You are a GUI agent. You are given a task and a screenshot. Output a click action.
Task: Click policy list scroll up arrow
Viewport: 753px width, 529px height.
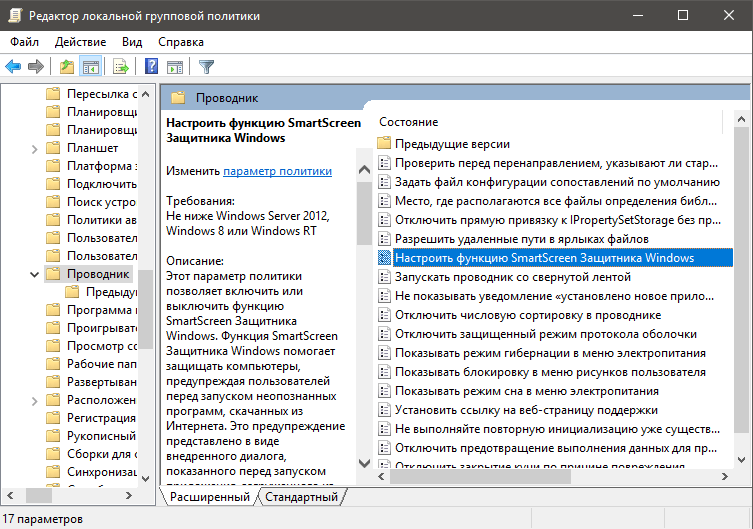click(741, 119)
